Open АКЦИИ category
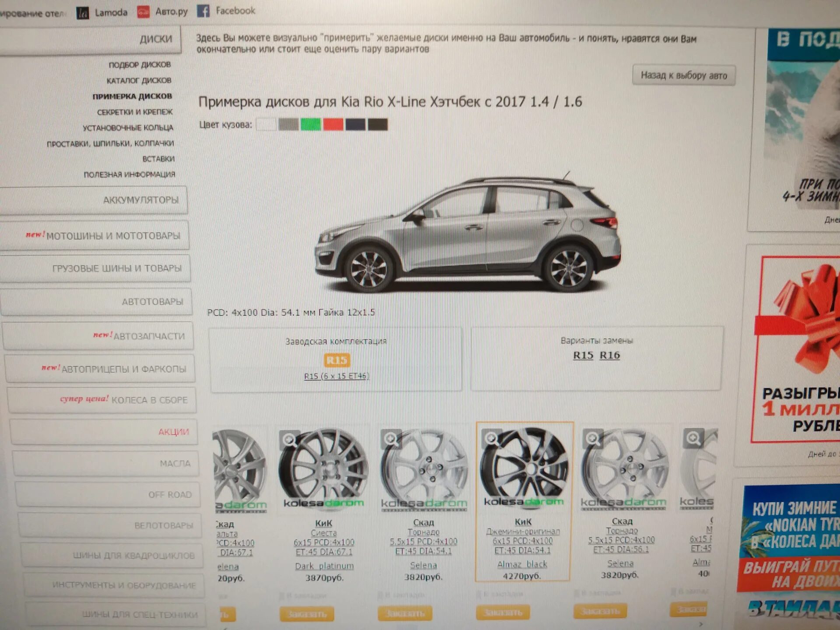Screen dimensions: 840x630 [x=104, y=432]
